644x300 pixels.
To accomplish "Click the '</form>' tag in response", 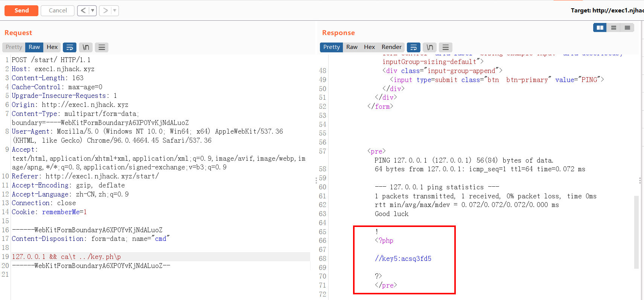I will (380, 107).
